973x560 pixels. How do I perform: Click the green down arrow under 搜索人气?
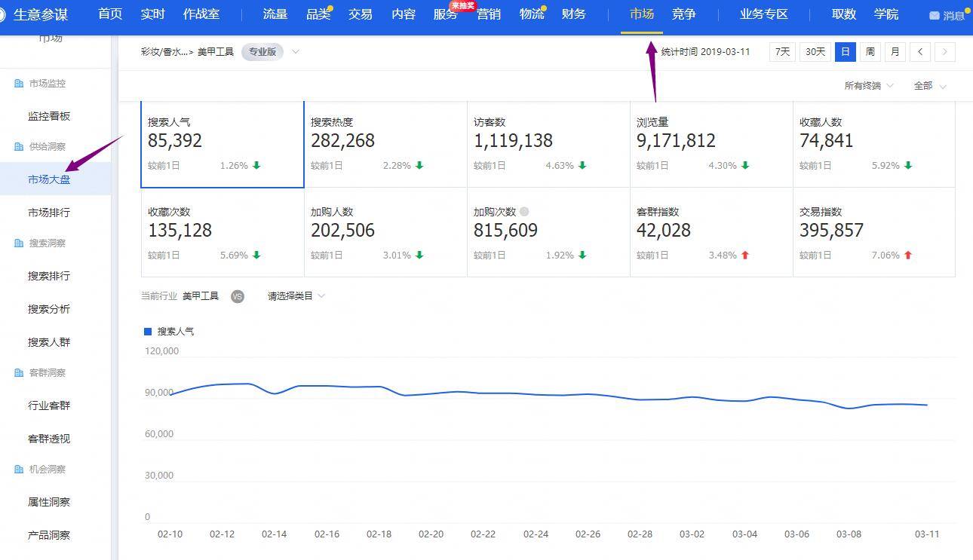click(256, 165)
